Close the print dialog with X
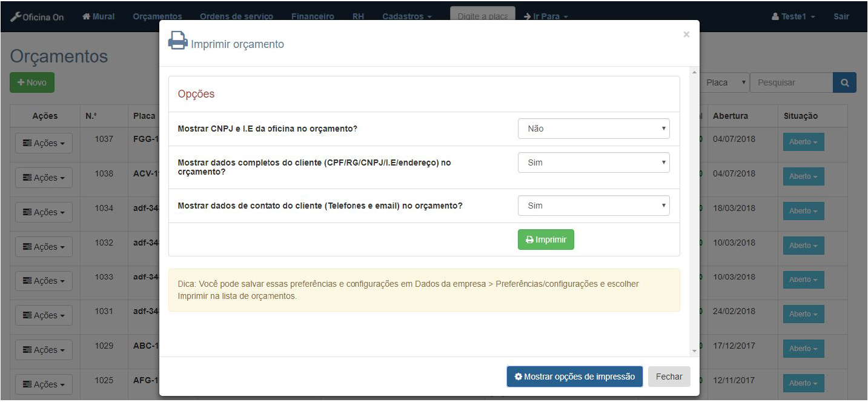 [686, 35]
